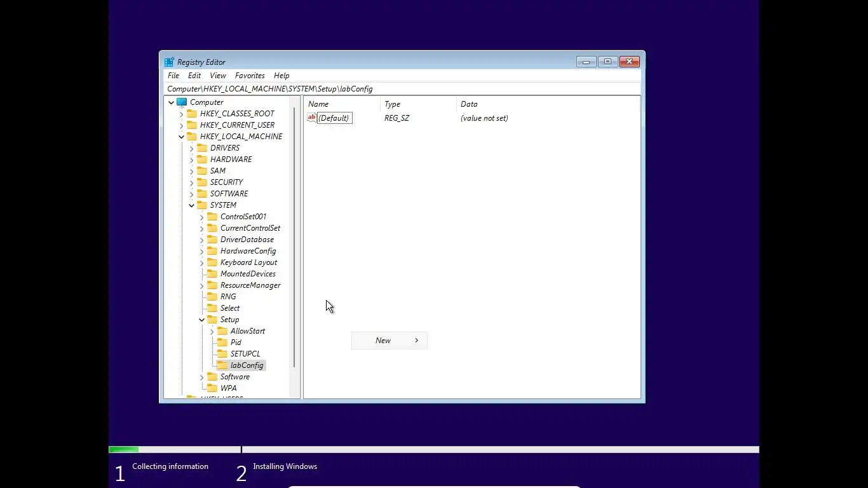Expand the AllowStart key arrow
The height and width of the screenshot is (488, 868).
click(212, 331)
